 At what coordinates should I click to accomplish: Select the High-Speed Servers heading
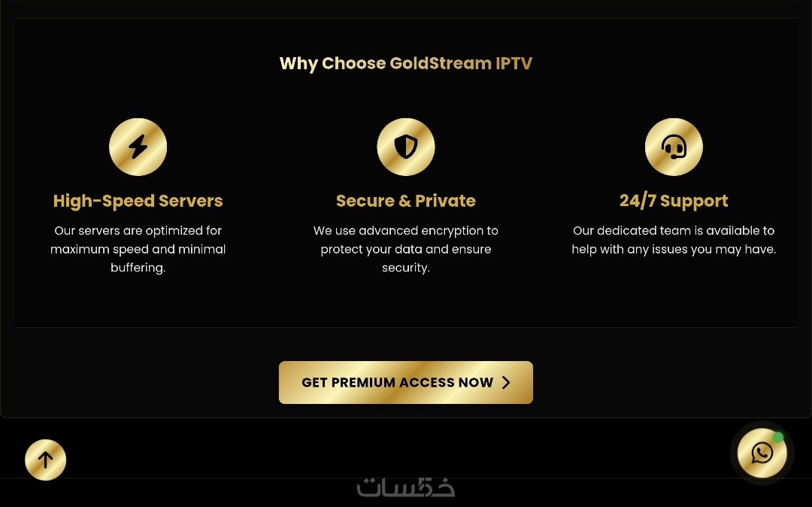(x=138, y=201)
